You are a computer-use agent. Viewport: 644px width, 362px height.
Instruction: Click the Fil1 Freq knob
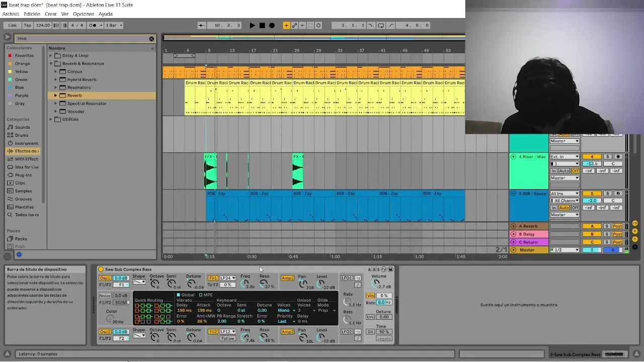[245, 284]
